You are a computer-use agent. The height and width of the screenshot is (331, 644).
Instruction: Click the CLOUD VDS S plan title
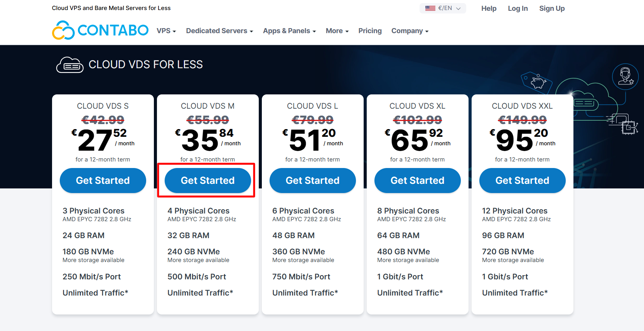103,106
